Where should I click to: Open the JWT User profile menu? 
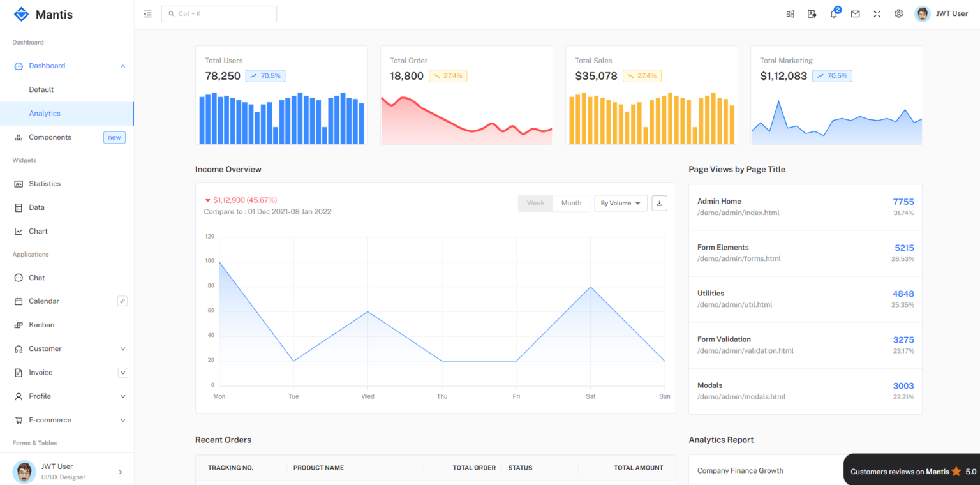pyautogui.click(x=941, y=14)
